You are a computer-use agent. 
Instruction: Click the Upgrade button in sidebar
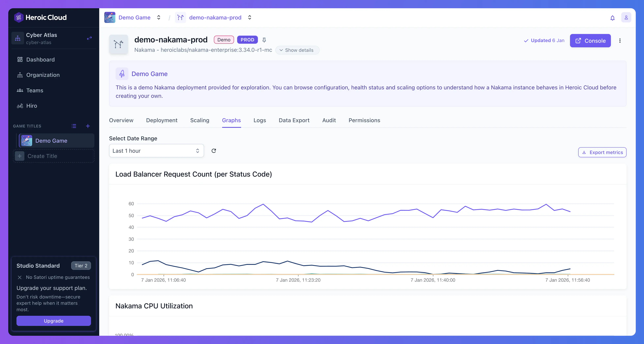coord(54,321)
